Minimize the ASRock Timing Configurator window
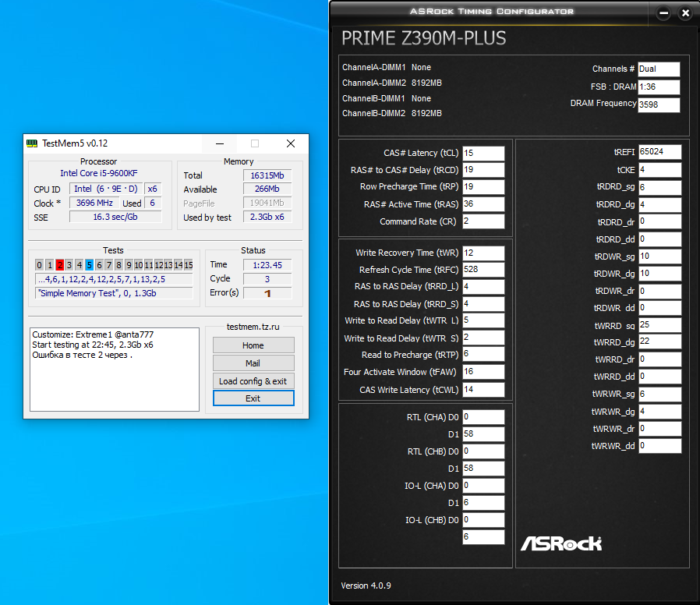This screenshot has height=605, width=700. coord(663,13)
